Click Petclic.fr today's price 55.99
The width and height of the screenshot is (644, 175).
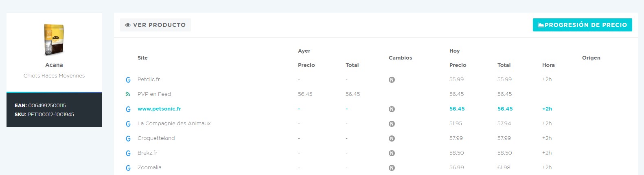coord(456,80)
